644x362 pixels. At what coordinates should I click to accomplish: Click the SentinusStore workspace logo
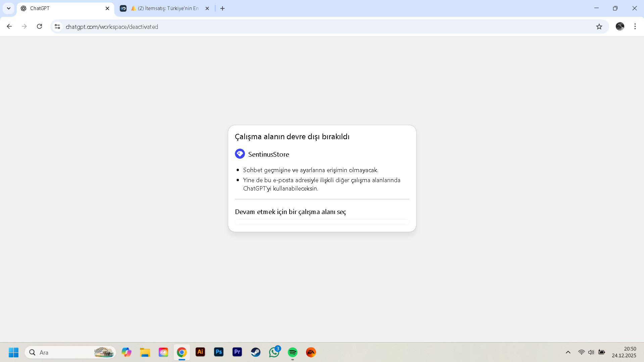[240, 154]
